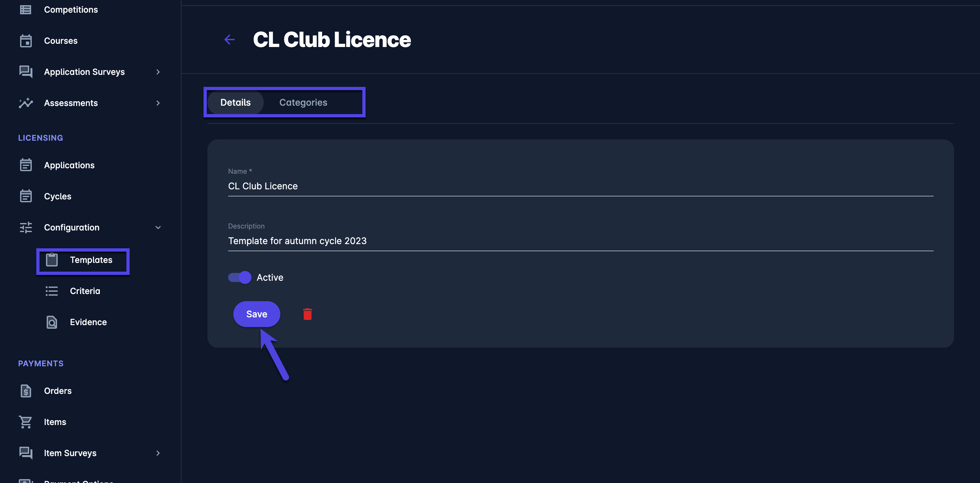The image size is (980, 483).
Task: Delete template using red trash icon
Action: click(308, 314)
